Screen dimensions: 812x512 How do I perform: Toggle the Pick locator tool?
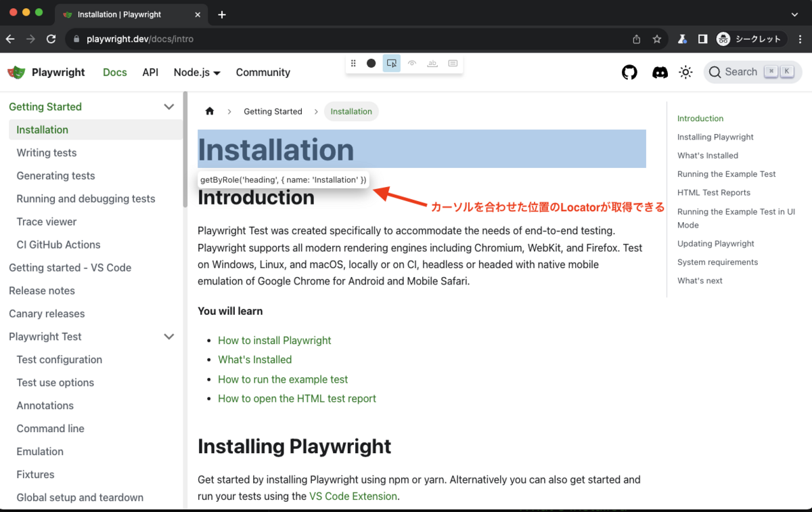pyautogui.click(x=392, y=63)
